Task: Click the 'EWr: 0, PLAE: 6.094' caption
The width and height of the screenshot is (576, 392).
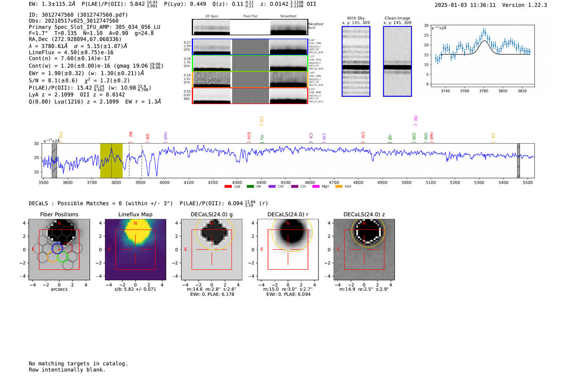Action: tap(288, 295)
